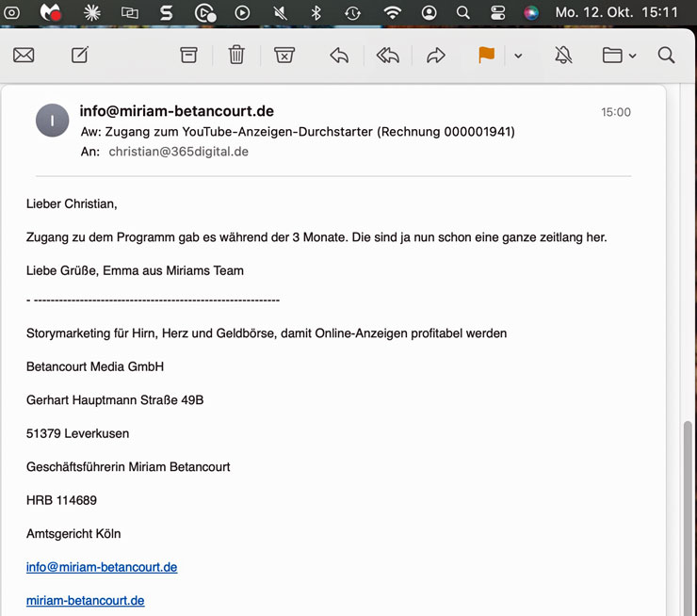
Task: Click recipient christian@365digital.de
Action: click(178, 152)
